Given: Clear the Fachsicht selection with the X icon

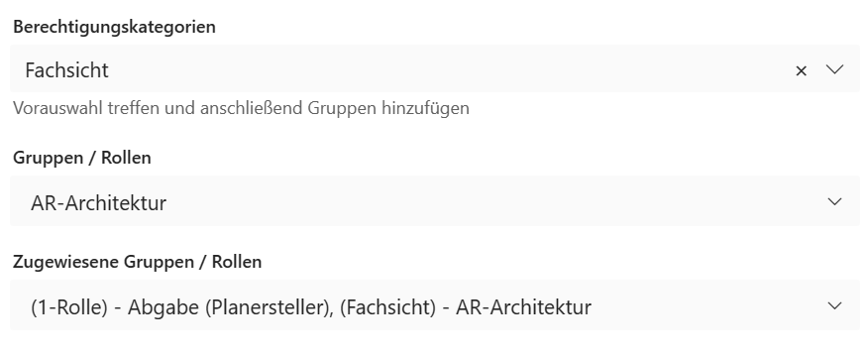Looking at the screenshot, I should click(x=801, y=71).
